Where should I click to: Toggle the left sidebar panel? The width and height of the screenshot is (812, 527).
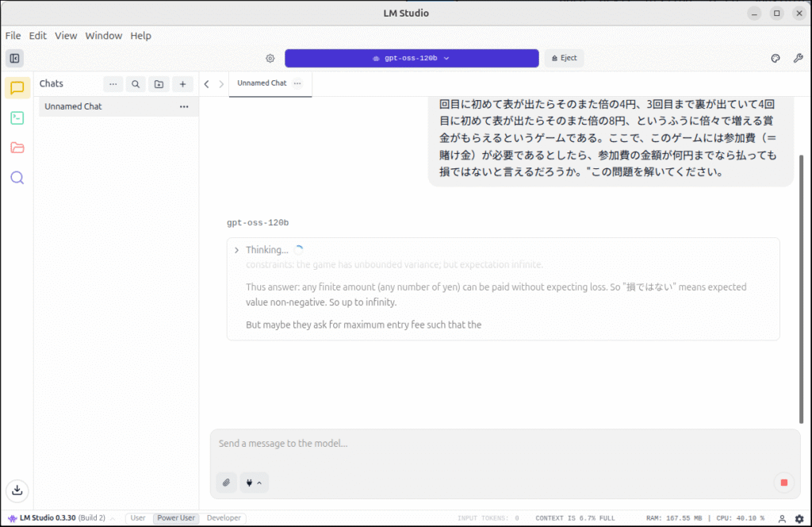pos(14,59)
